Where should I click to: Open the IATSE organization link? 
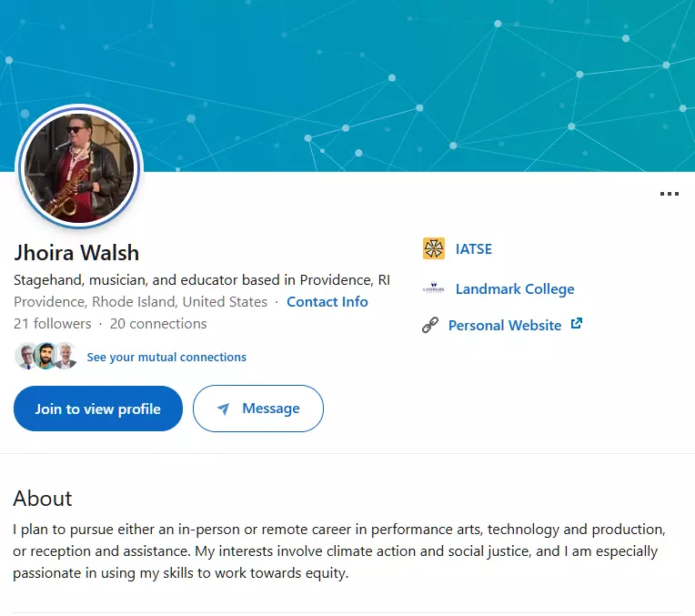(x=473, y=248)
